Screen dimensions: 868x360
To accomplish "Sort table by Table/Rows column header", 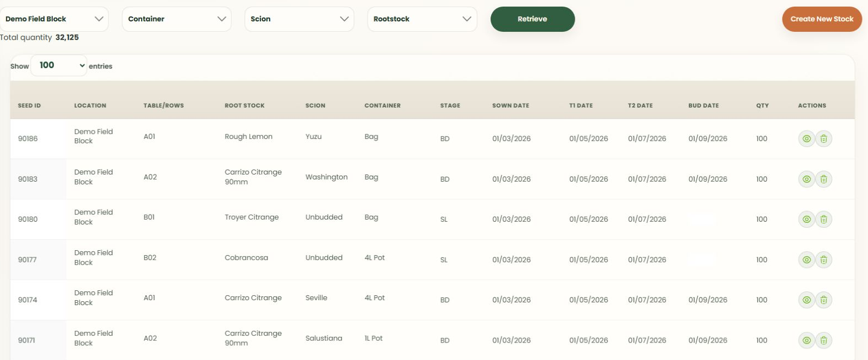I will pos(164,105).
